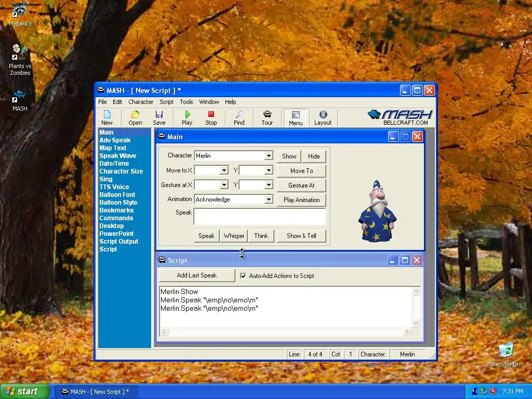Screen dimensions: 532x399
Task: Select Bookmarks in sidebar
Action: pyautogui.click(x=116, y=210)
